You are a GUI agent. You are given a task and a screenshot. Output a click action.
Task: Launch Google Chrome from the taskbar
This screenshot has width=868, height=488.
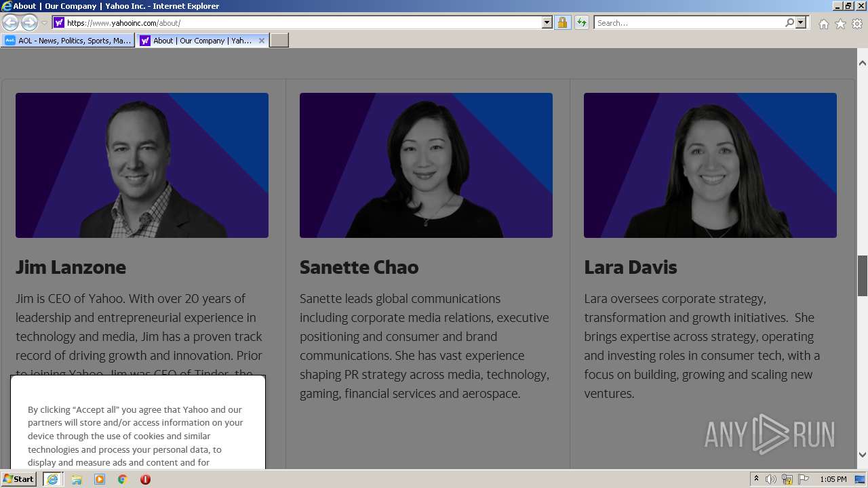pos(123,479)
